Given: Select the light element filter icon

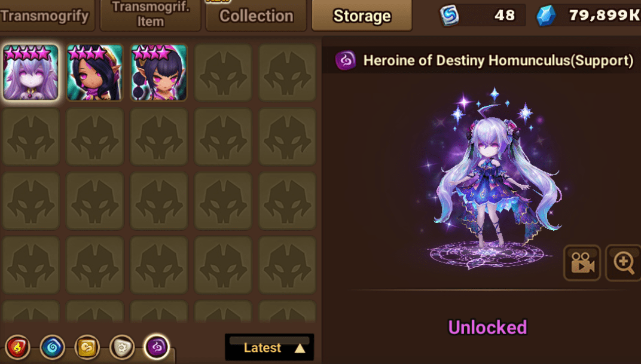Looking at the screenshot, I should pos(122,347).
